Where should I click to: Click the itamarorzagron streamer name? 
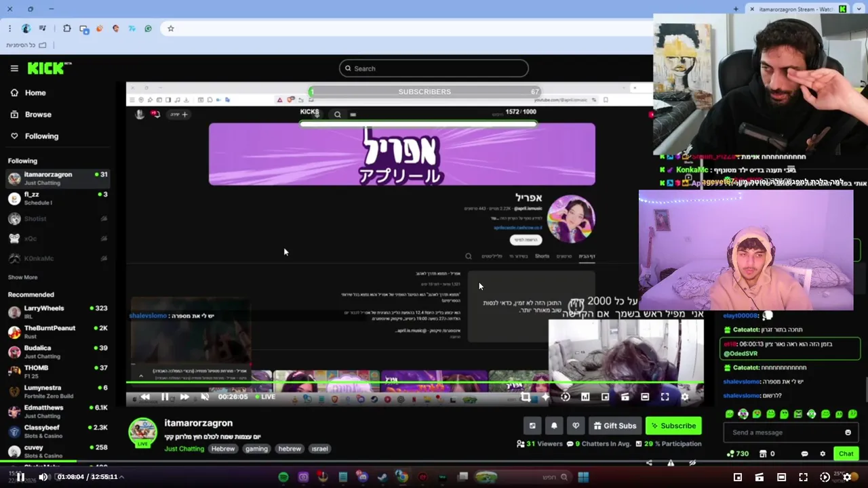click(x=198, y=423)
